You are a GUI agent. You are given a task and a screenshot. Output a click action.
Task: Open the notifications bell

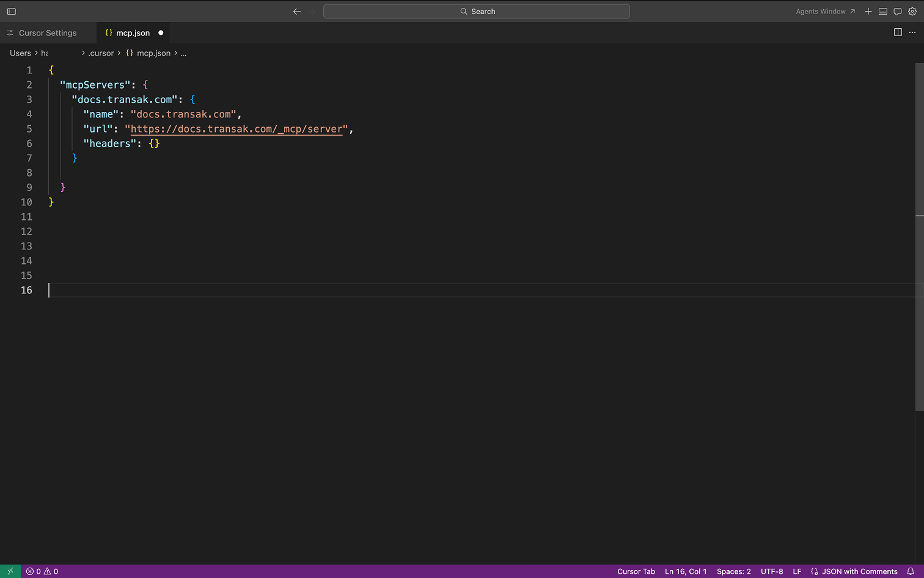tap(911, 571)
